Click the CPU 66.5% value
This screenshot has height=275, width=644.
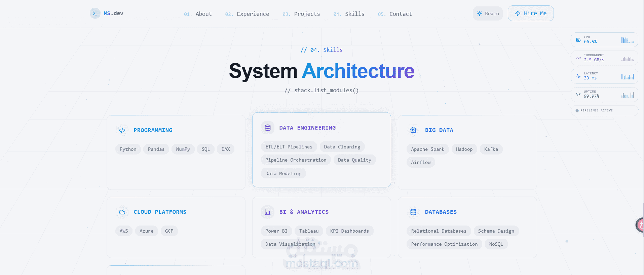point(590,42)
